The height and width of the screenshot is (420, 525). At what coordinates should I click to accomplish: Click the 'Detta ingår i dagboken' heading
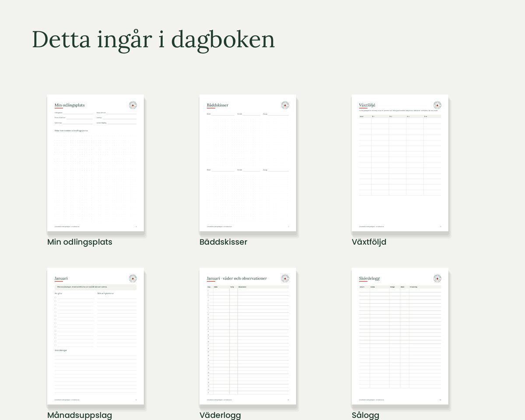tap(154, 40)
